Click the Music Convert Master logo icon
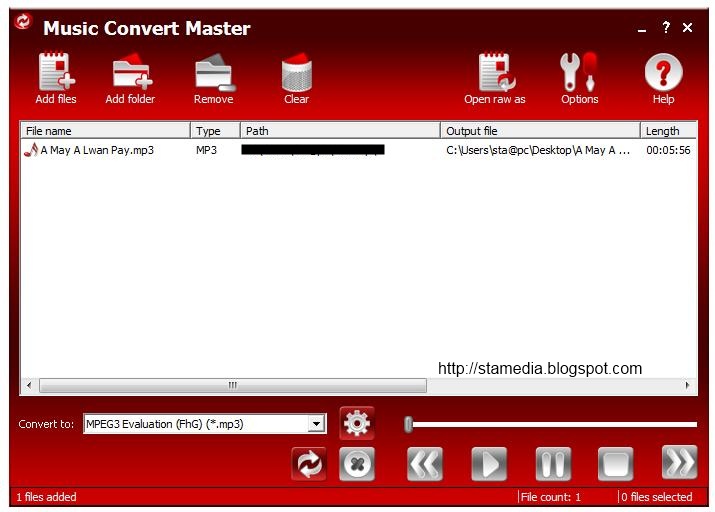Image resolution: width=715 pixels, height=512 pixels. point(23,21)
